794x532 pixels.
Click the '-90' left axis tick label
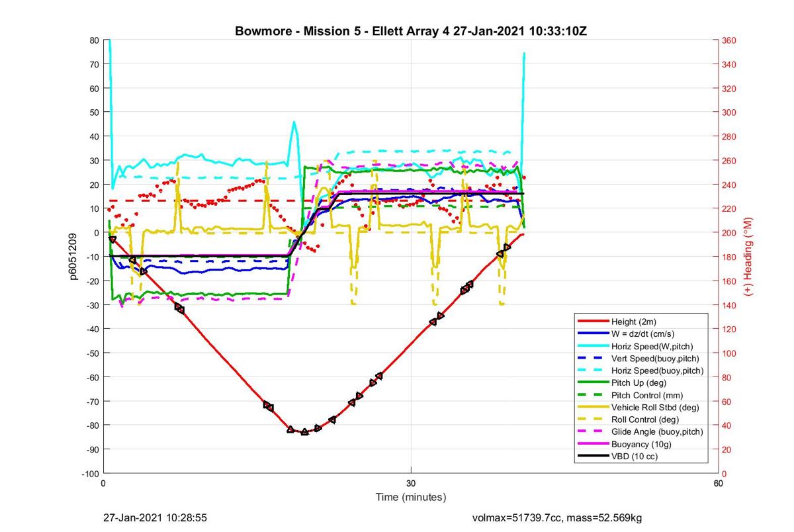click(92, 449)
